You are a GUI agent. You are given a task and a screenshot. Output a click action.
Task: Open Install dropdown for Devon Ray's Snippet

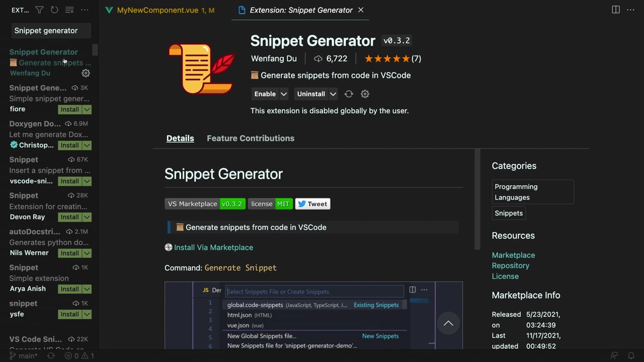click(87, 217)
